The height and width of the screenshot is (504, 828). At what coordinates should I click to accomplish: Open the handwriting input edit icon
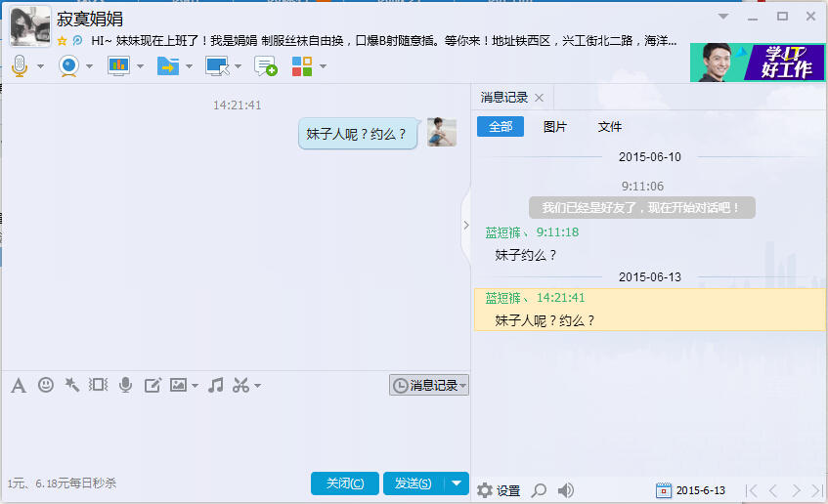coord(153,385)
